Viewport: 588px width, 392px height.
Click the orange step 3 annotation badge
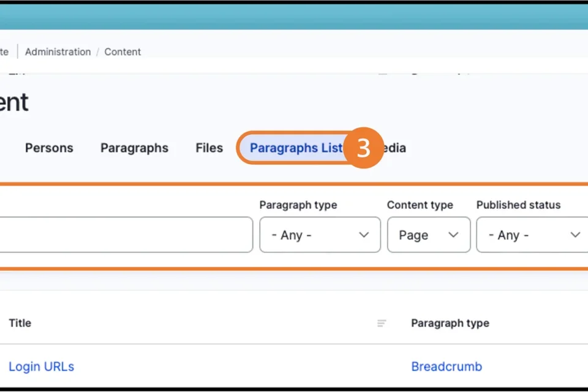click(x=364, y=148)
